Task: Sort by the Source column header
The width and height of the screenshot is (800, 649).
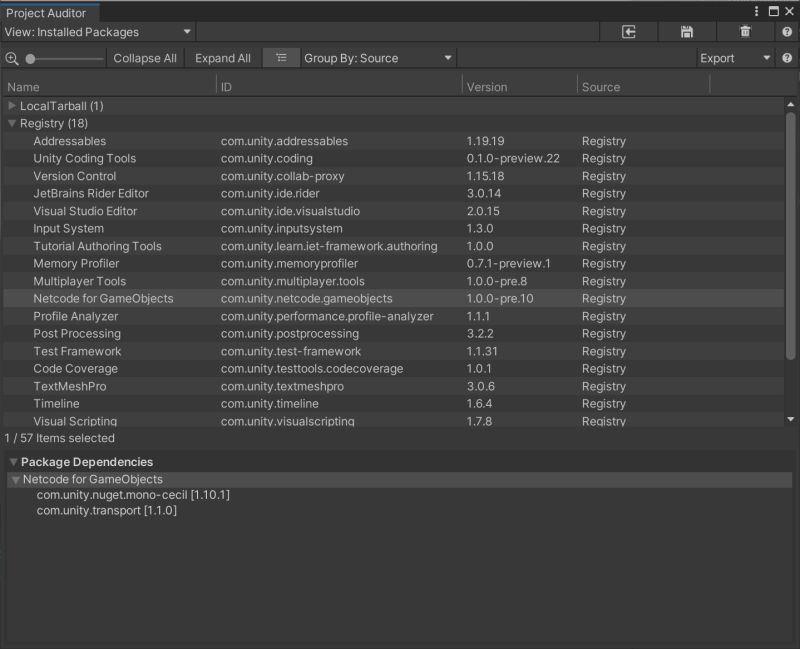Action: [643, 87]
